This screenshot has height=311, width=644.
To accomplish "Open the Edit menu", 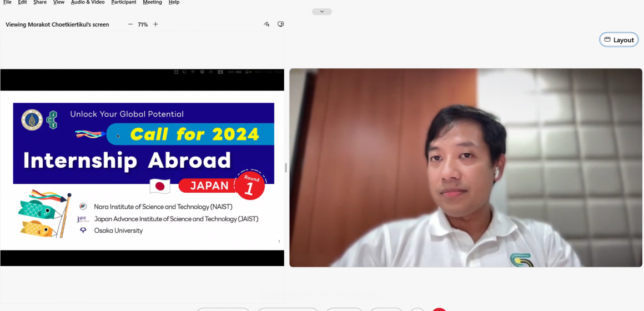I will point(22,2).
